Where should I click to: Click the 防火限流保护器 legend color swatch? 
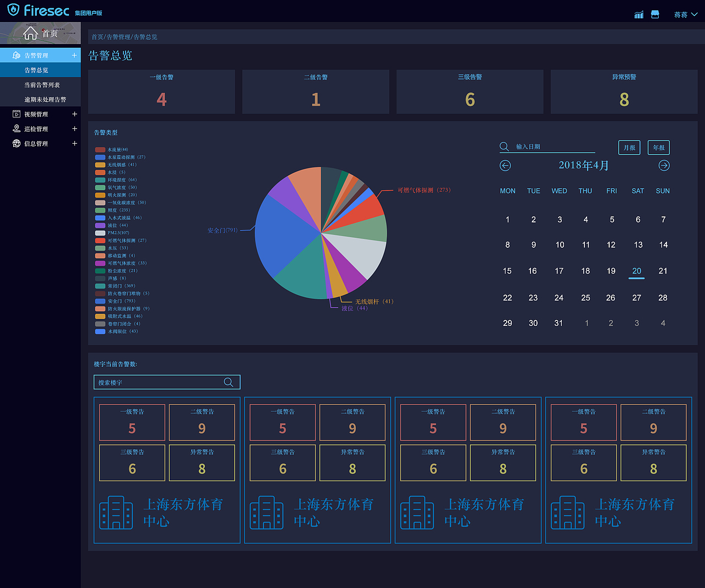pos(100,309)
